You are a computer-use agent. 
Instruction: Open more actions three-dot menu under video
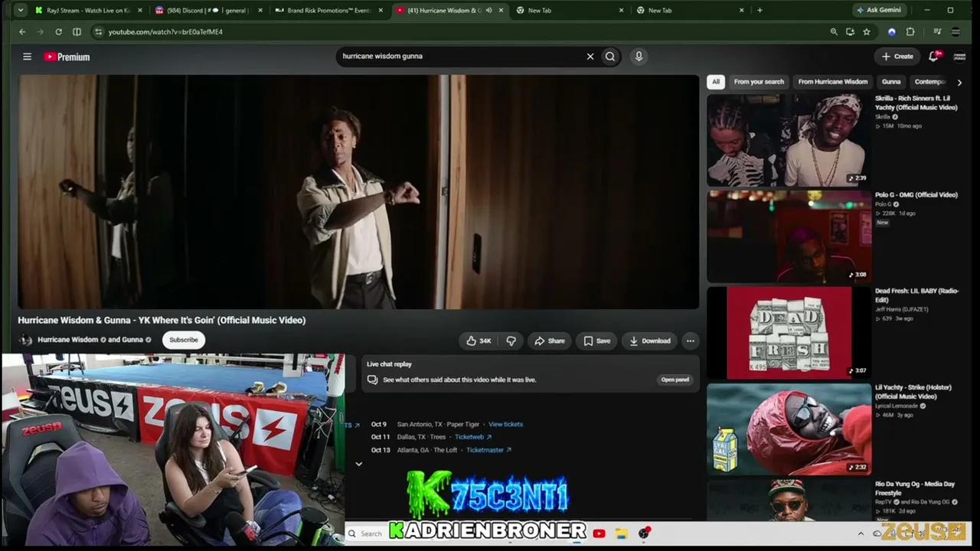click(691, 341)
